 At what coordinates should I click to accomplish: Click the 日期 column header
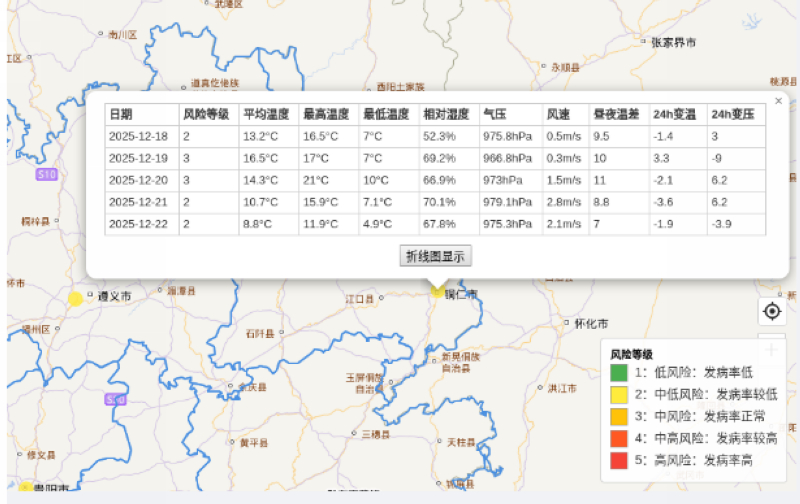(x=121, y=114)
